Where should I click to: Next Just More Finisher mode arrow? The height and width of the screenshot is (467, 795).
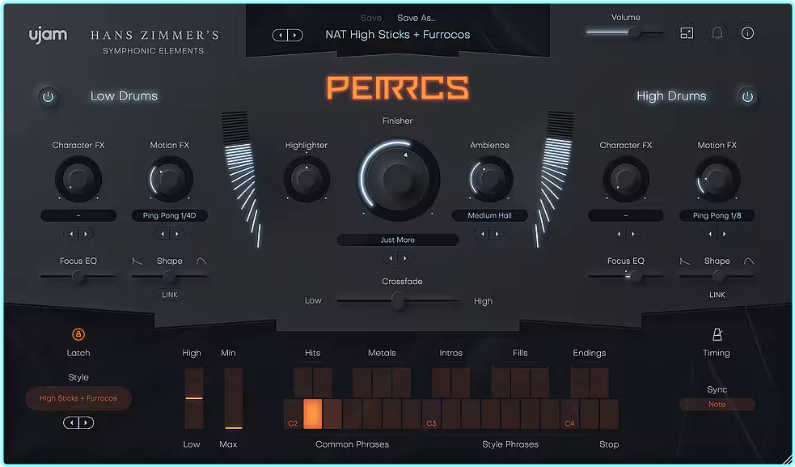pos(405,258)
